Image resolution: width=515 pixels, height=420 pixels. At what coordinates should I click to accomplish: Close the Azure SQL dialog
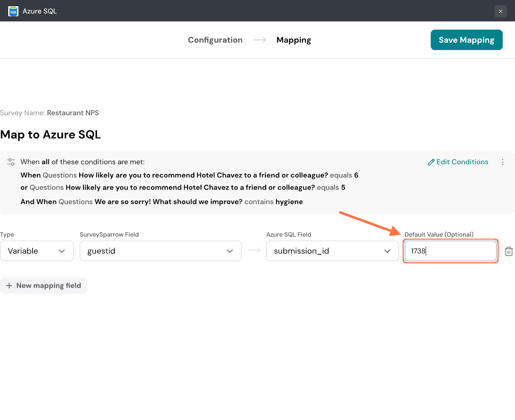[x=500, y=11]
